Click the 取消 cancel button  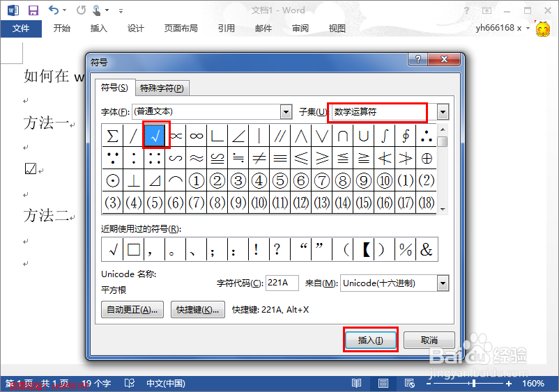[429, 340]
